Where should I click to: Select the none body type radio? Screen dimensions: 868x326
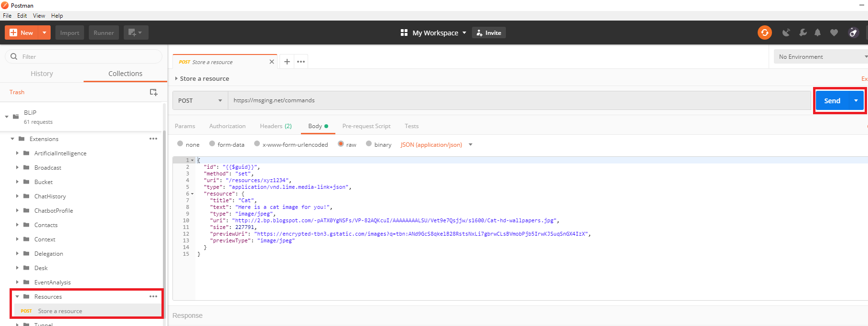(x=180, y=143)
